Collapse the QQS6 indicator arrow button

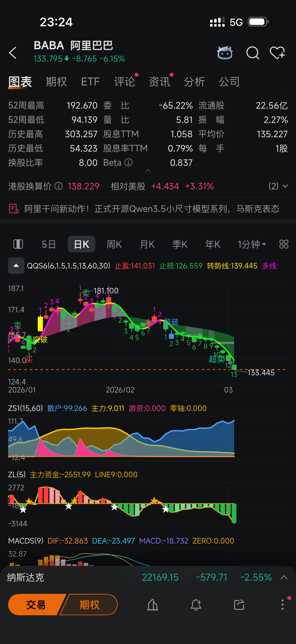click(x=16, y=265)
